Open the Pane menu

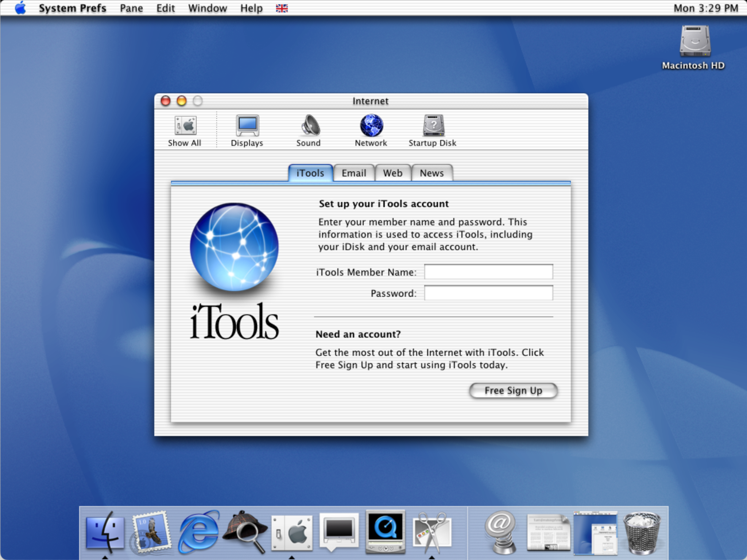(131, 8)
